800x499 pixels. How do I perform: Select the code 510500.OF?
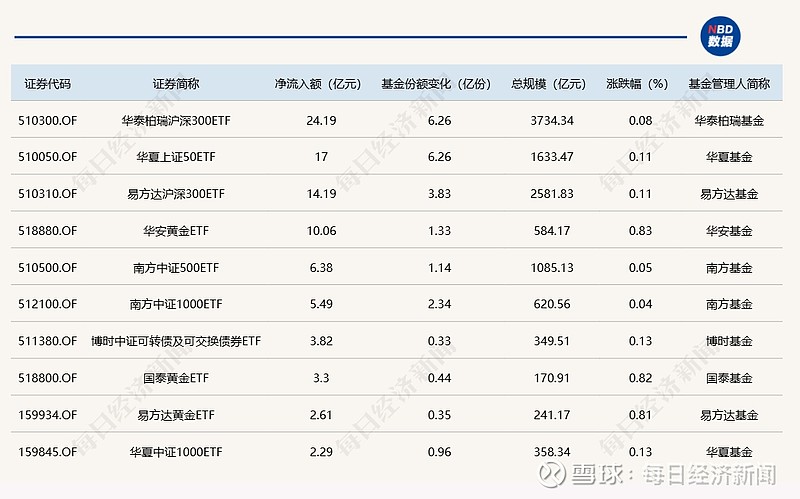pos(47,268)
